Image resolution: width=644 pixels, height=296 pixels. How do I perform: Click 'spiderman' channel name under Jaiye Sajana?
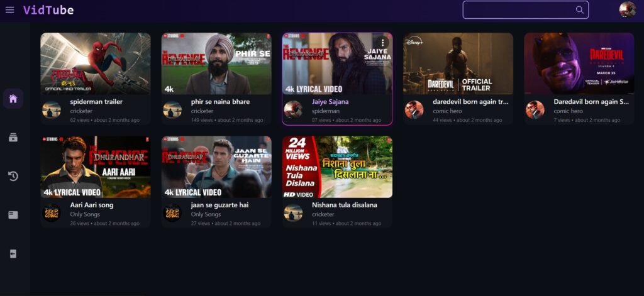click(x=326, y=111)
